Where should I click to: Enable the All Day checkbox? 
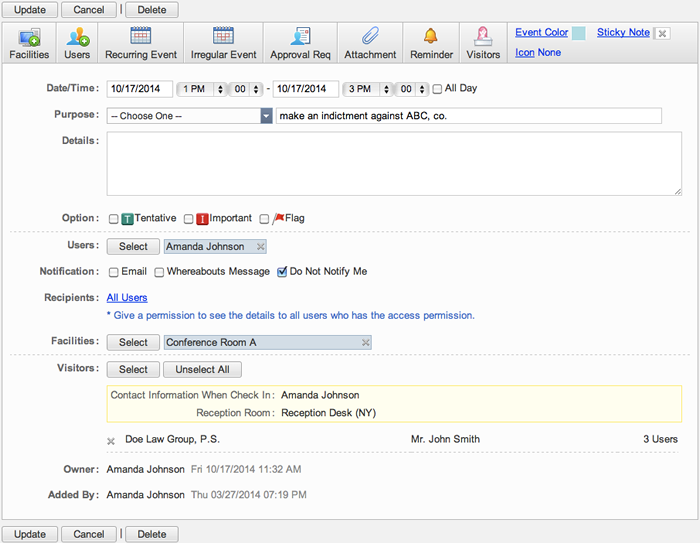(x=437, y=89)
